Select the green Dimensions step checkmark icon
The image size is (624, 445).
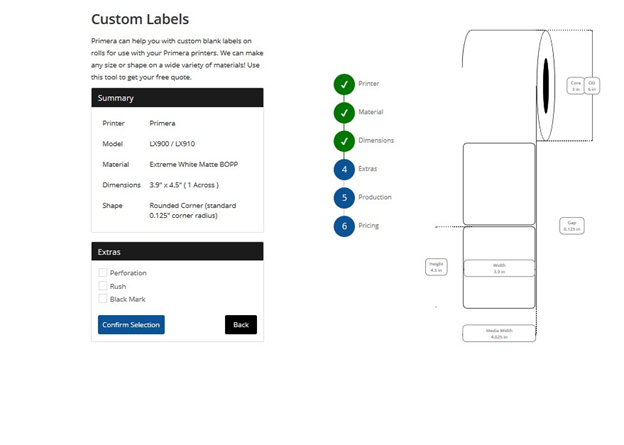344,141
